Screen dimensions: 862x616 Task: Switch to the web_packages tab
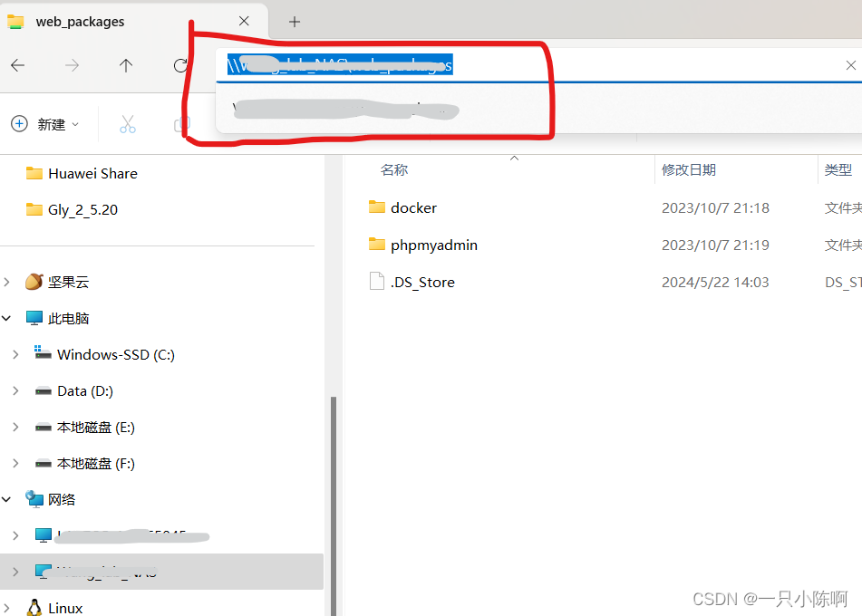tap(134, 21)
